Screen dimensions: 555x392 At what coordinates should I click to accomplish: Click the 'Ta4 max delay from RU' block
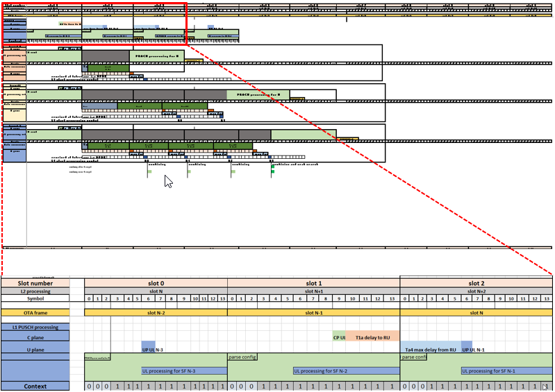point(431,347)
